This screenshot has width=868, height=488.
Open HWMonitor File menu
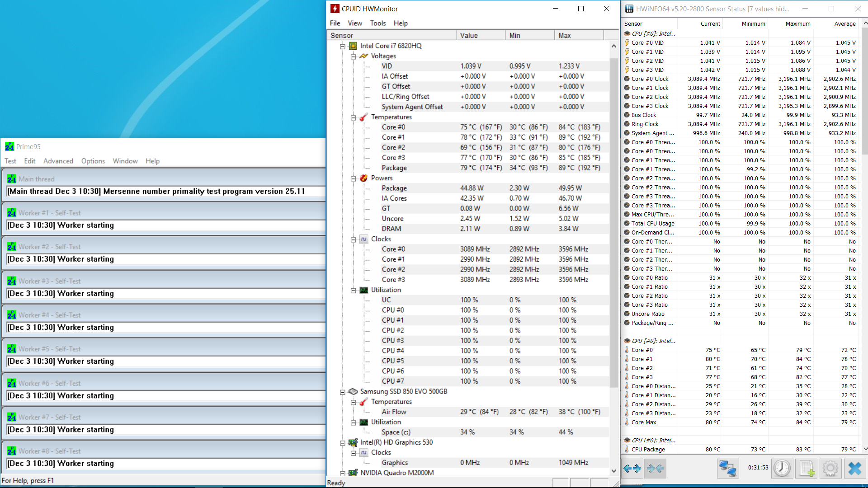click(x=335, y=23)
